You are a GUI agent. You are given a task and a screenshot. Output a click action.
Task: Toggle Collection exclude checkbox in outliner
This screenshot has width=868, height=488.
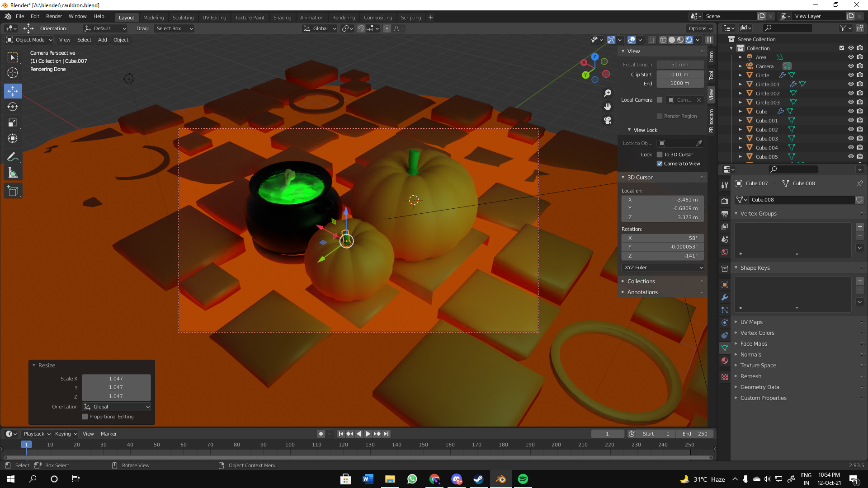pos(842,48)
